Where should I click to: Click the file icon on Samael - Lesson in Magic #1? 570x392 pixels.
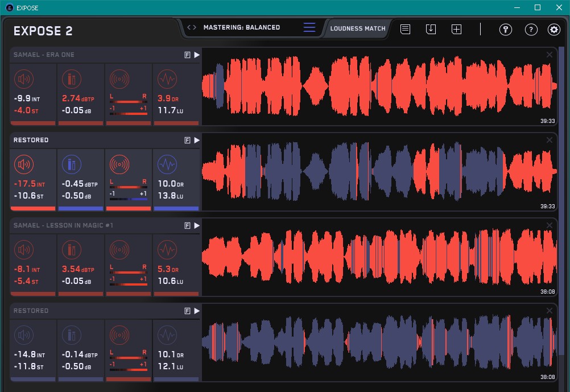pyautogui.click(x=187, y=225)
